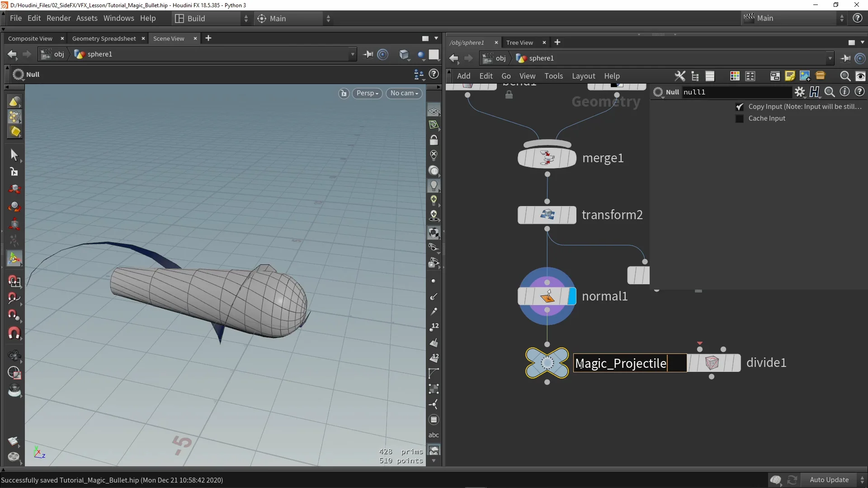This screenshot has width=868, height=488.
Task: Click sphere1 in scene view path
Action: [x=99, y=54]
